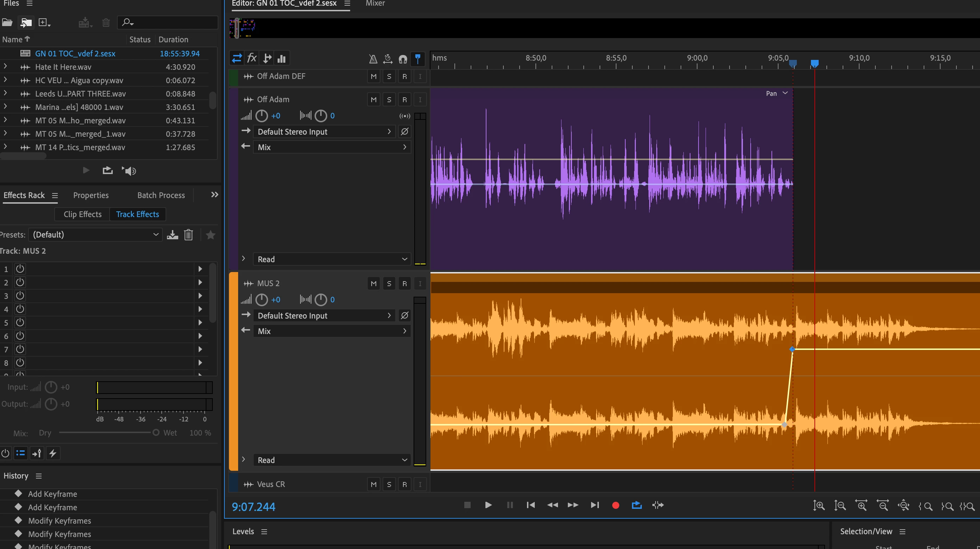The image size is (980, 549).
Task: Save effects rack preset icon
Action: pyautogui.click(x=172, y=235)
